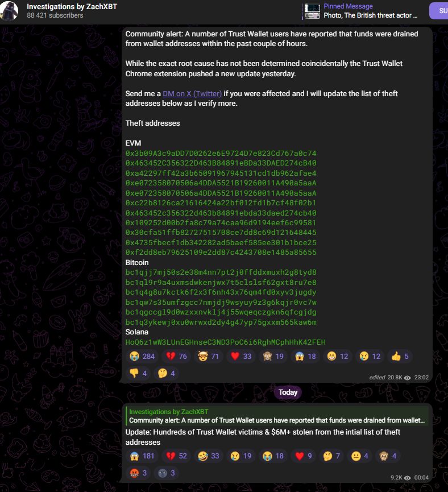The height and width of the screenshot is (492, 448).
Task: Click the exploding head 71 reaction
Action: [x=208, y=356]
